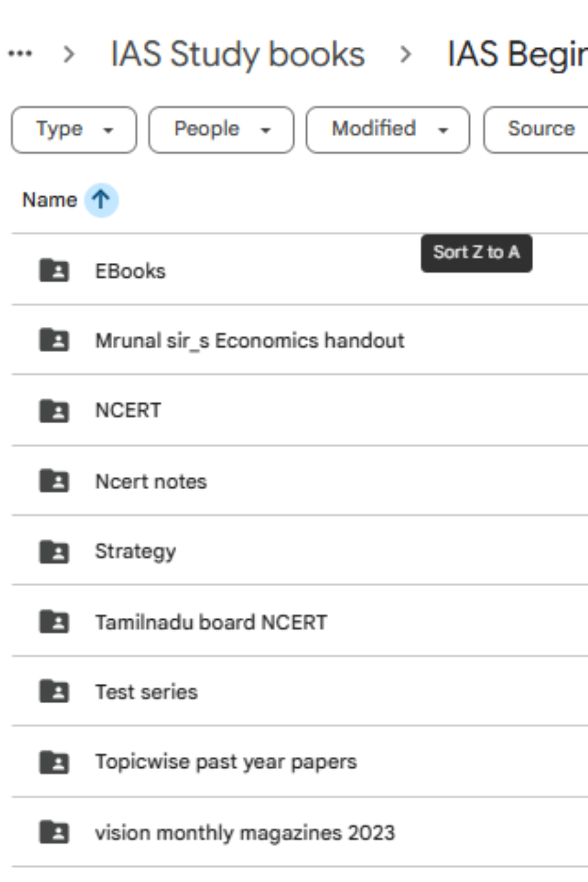Click the vision monthly magazines 2023 folder icon

(x=54, y=833)
